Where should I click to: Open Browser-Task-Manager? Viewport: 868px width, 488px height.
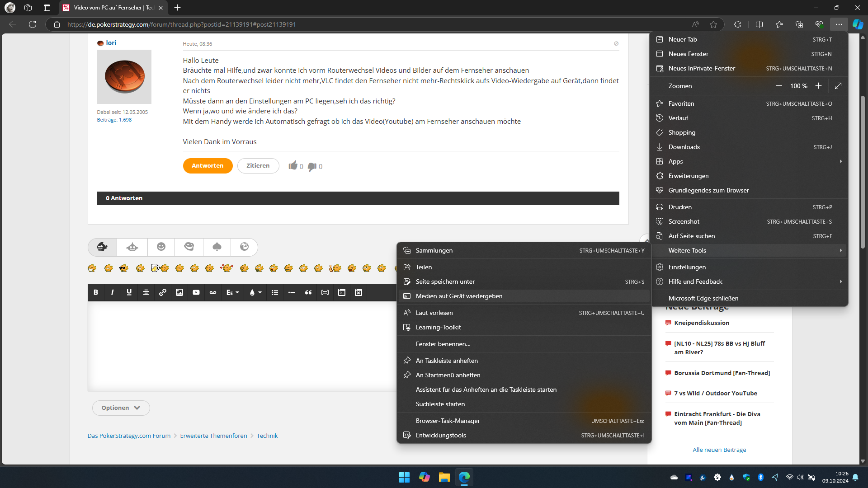click(524, 421)
